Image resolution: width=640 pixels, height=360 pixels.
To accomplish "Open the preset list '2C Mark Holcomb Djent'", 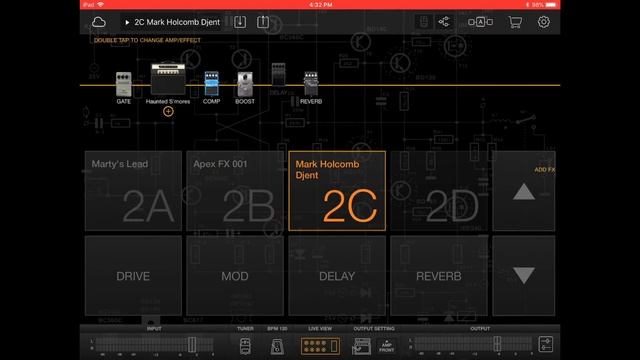I will pyautogui.click(x=173, y=22).
